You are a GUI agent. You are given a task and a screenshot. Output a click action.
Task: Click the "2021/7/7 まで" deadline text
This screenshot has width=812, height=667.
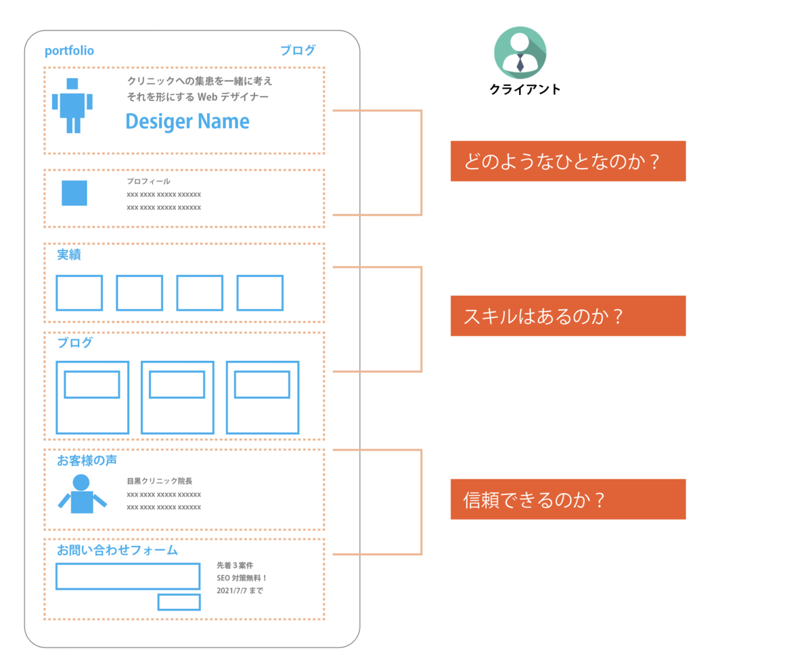click(x=240, y=590)
